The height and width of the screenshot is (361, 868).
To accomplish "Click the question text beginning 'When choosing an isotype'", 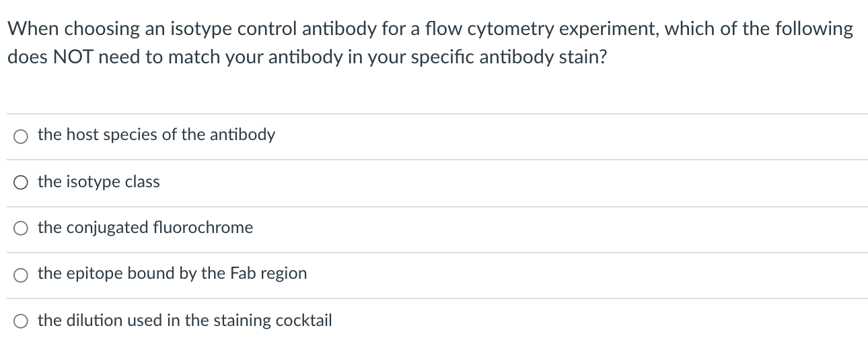I will pos(269,30).
